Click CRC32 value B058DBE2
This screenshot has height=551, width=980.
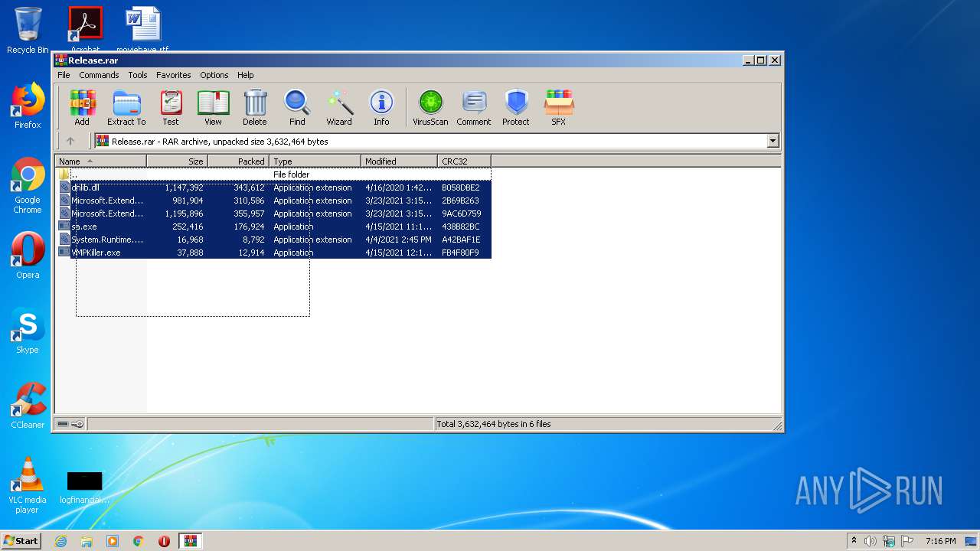pyautogui.click(x=461, y=187)
